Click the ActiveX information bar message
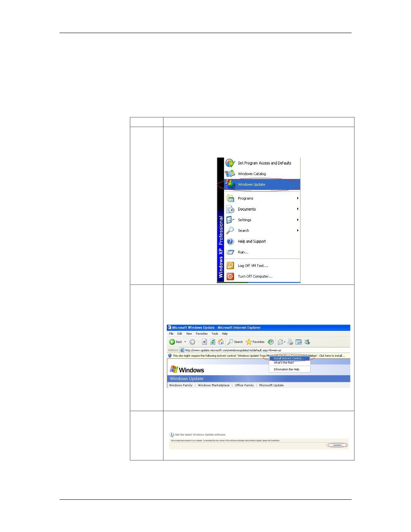Viewport: 411px width, 532px height. click(x=259, y=356)
